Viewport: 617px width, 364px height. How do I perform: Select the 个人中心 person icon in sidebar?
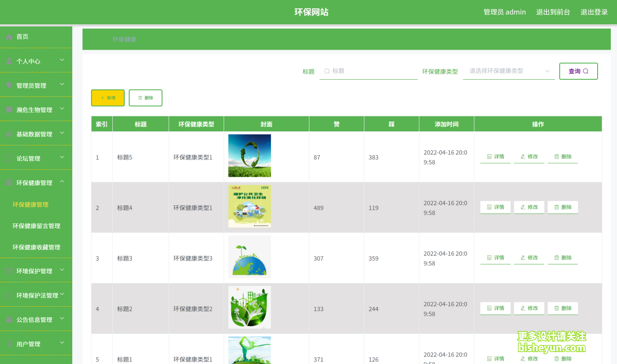(9, 61)
